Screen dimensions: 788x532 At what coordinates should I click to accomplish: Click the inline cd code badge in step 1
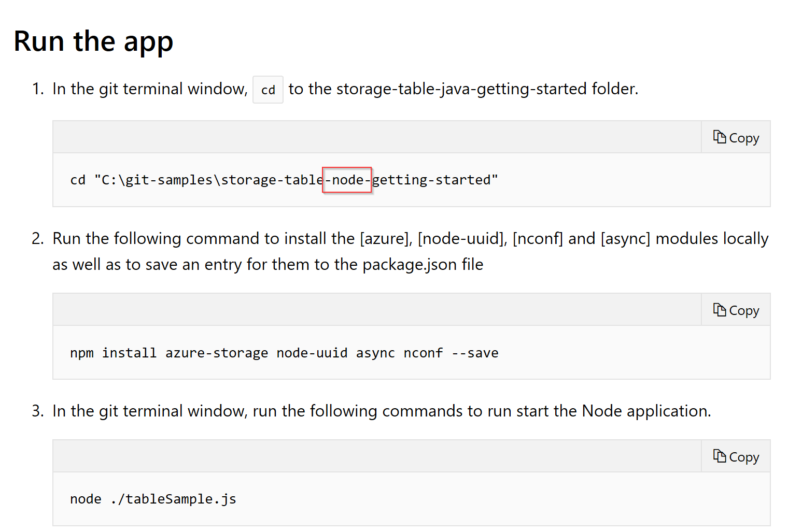[x=268, y=89]
